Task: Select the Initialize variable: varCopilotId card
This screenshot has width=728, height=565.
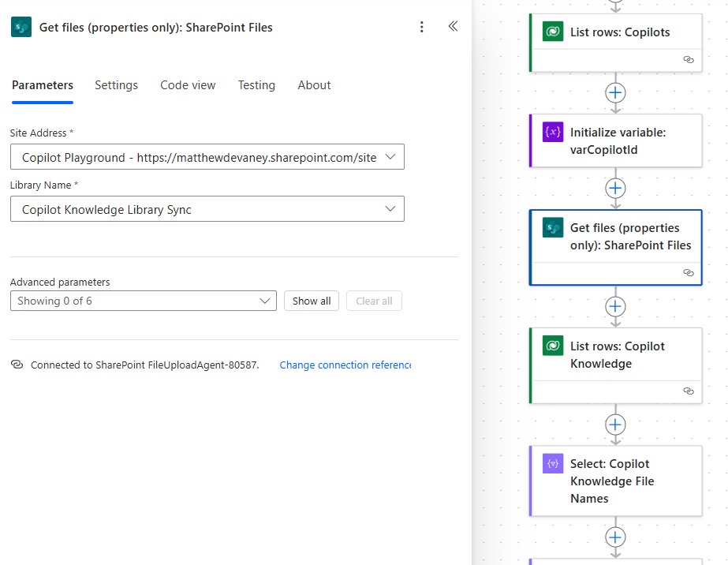Action: pyautogui.click(x=616, y=140)
